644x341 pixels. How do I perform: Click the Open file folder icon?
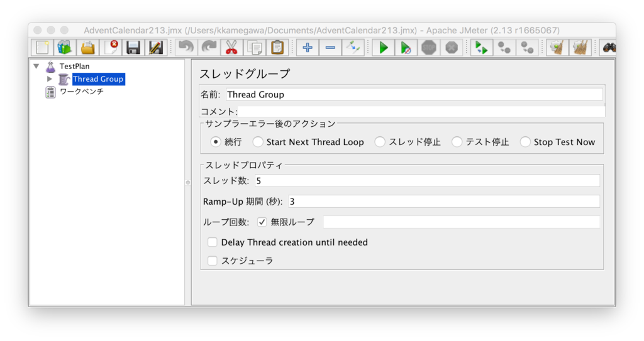coord(87,48)
